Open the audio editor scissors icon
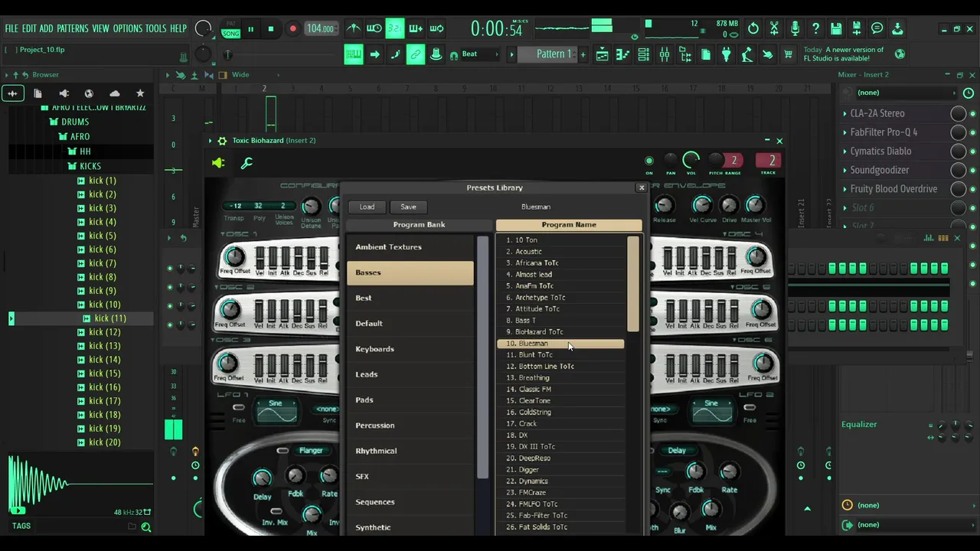This screenshot has width=980, height=551. click(x=774, y=29)
